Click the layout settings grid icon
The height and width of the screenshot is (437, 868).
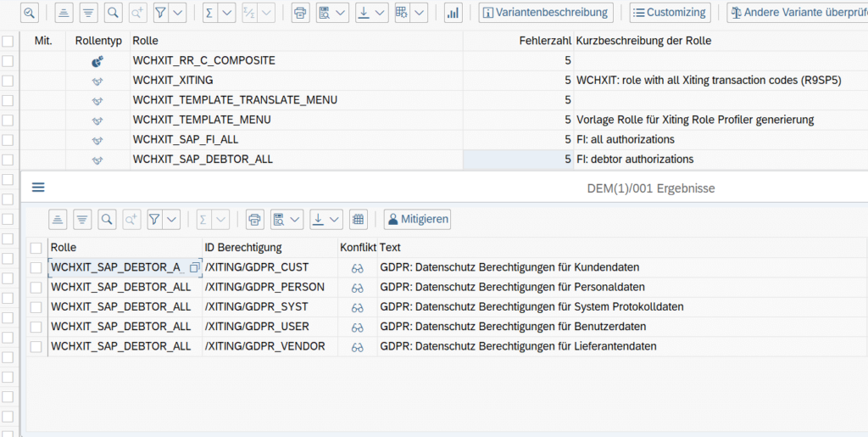click(x=403, y=12)
